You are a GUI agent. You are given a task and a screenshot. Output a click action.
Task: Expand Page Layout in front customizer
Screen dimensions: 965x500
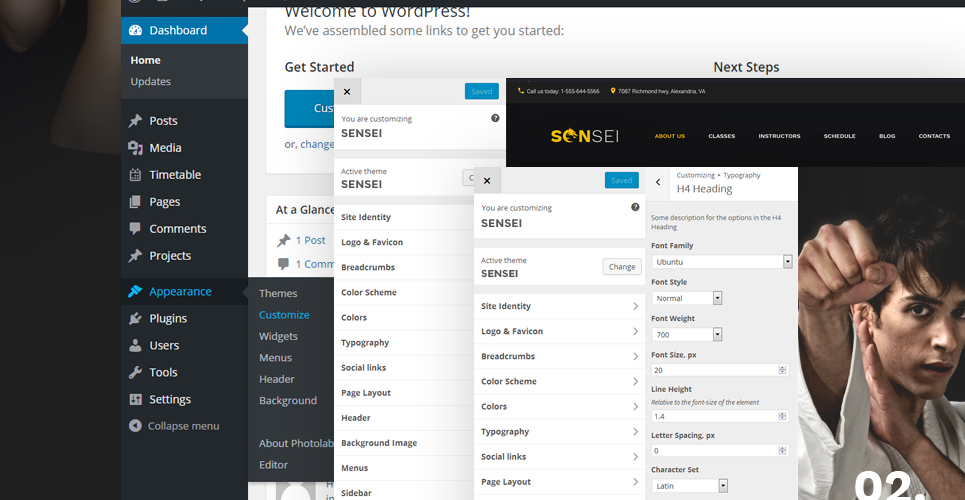coord(559,482)
